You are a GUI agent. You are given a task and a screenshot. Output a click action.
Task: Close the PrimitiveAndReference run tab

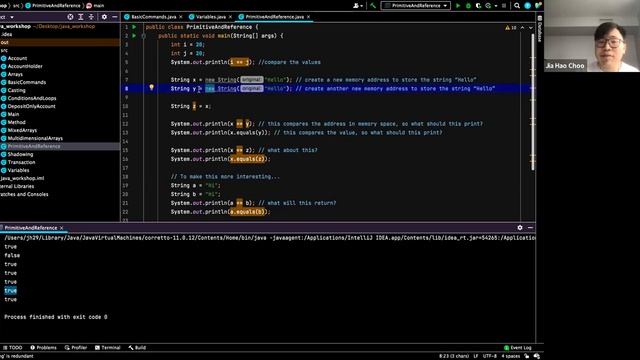coord(62,228)
